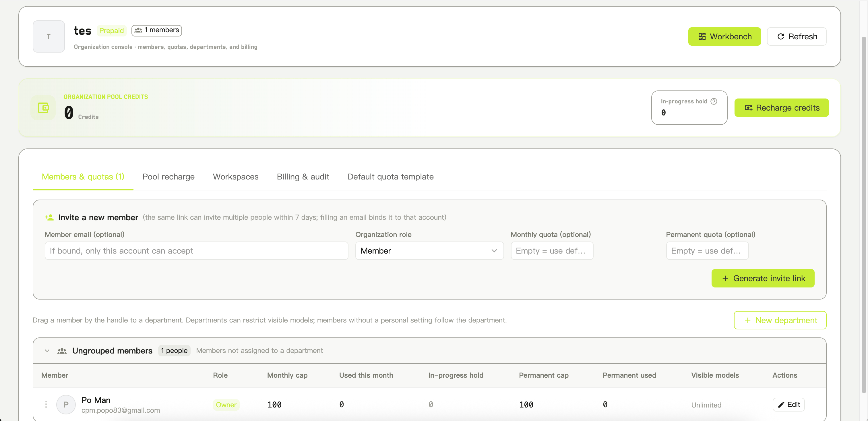Open Billing & audit tab
The height and width of the screenshot is (421, 868).
[x=303, y=177]
